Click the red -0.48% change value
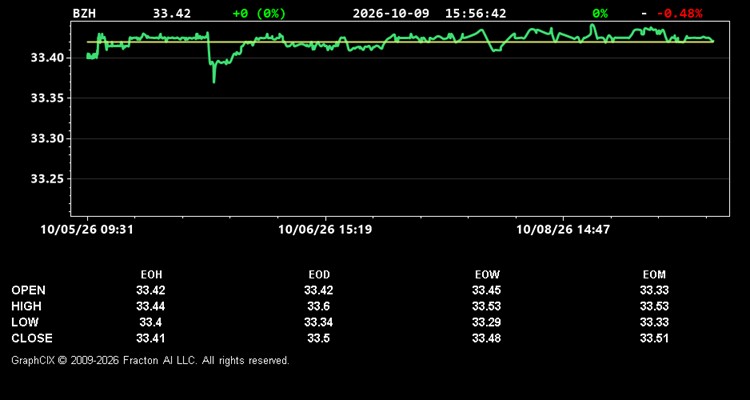This screenshot has width=750, height=400. pyautogui.click(x=679, y=13)
